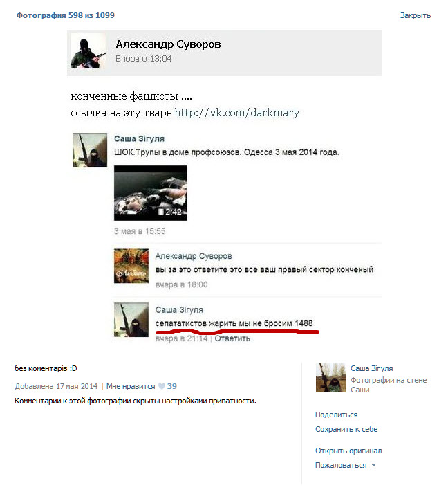
Task: Open Саша Зігуля sidebar avatar thumbnail
Action: (x=330, y=377)
